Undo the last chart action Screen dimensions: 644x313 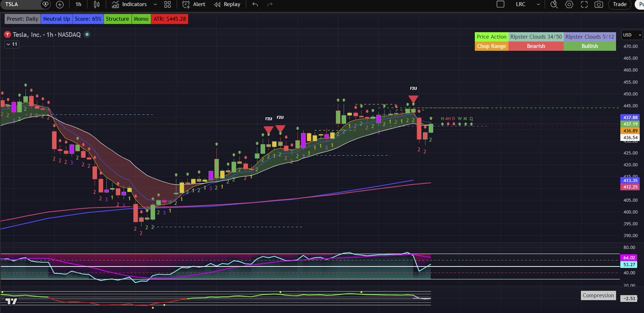click(255, 4)
